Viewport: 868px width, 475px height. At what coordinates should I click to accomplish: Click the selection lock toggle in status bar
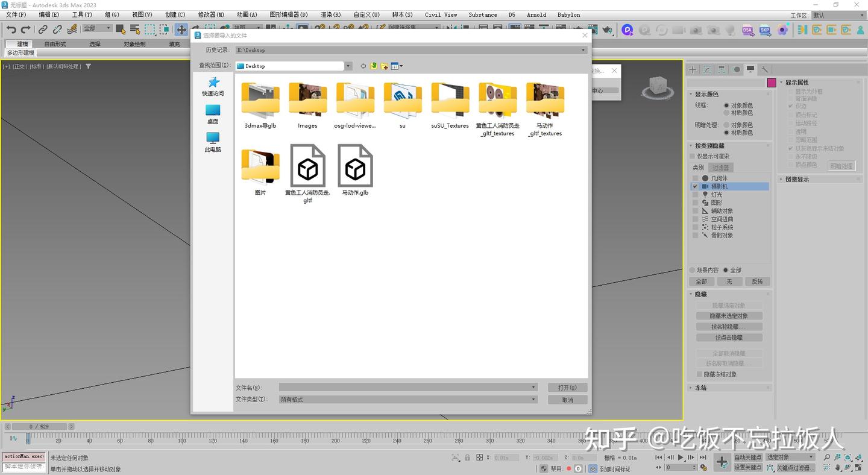click(467, 458)
